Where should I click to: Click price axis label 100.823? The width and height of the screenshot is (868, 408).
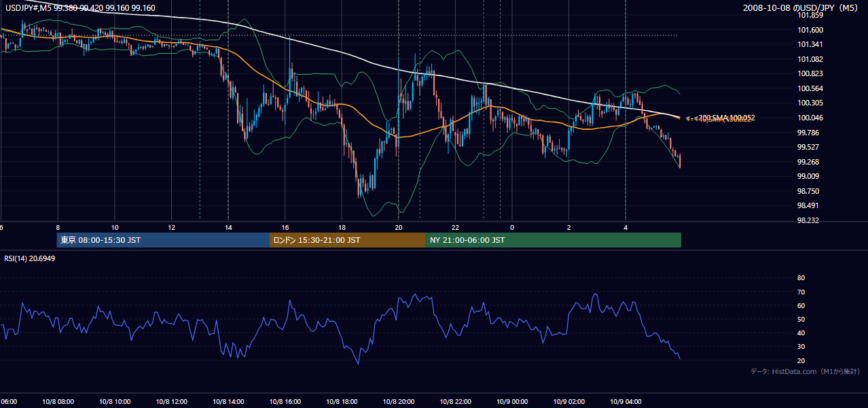[811, 74]
